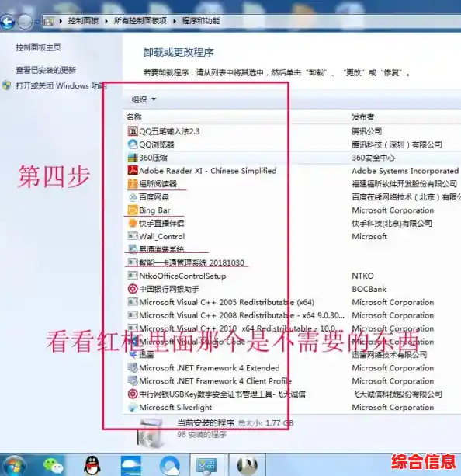Screen dimensions: 461x476
Task: Select the 百度网盘 program icon
Action: [x=132, y=197]
